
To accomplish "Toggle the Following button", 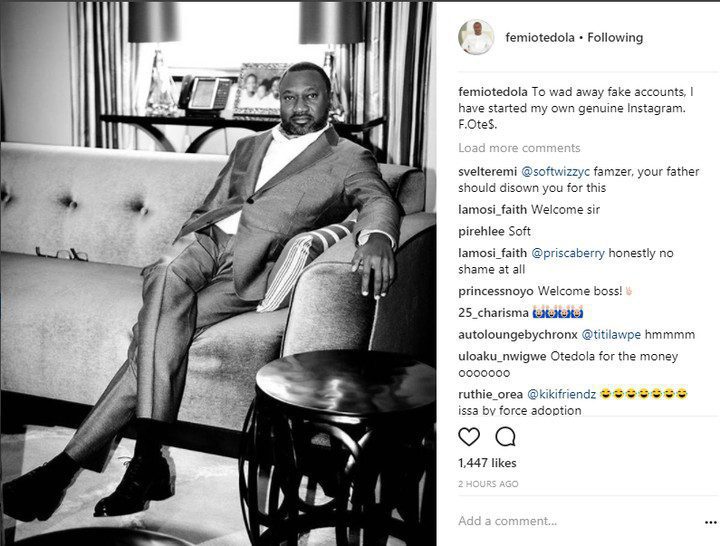I will tap(616, 38).
